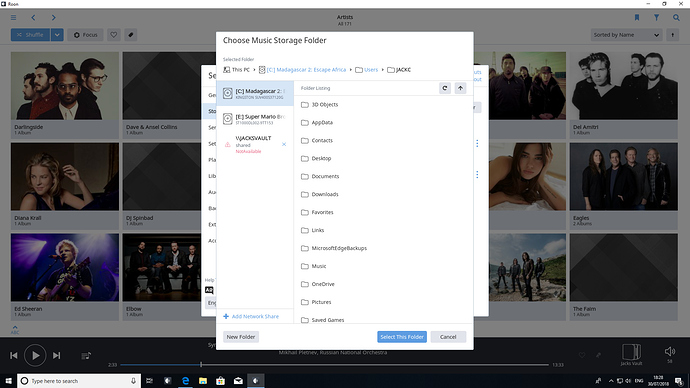Viewport: 690px width, 388px height.
Task: Open the hamburger navigation menu
Action: (x=14, y=18)
